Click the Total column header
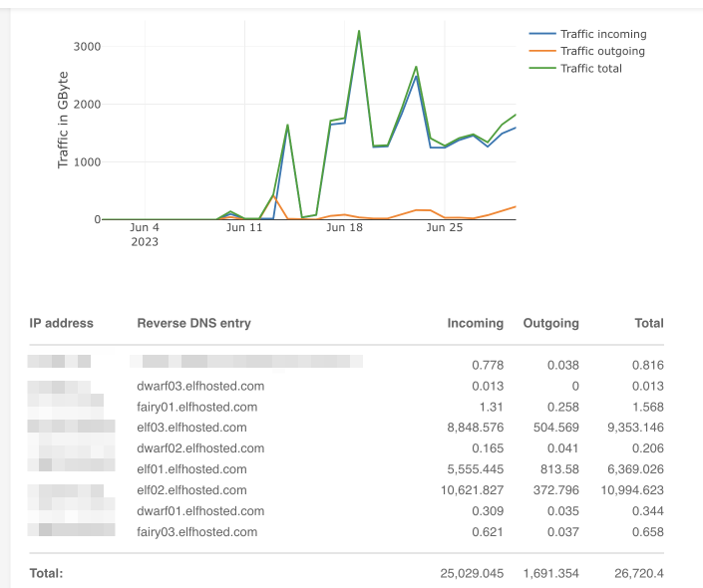Screen dimensions: 703x588 (x=648, y=323)
